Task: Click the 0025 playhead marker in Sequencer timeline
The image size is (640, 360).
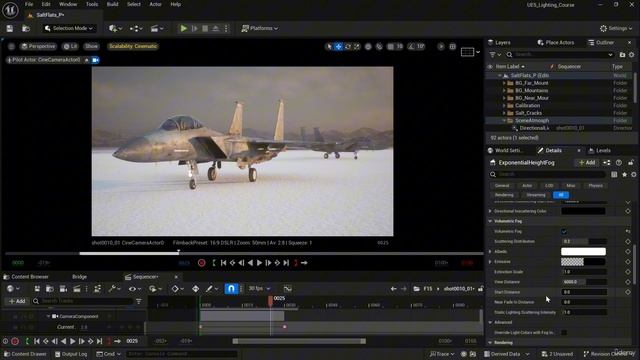Action: (x=270, y=301)
